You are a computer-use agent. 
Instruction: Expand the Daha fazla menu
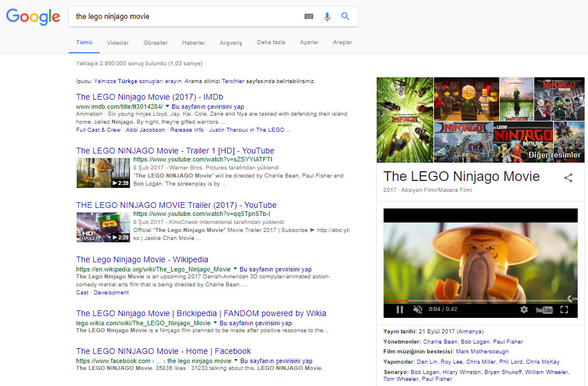click(271, 42)
